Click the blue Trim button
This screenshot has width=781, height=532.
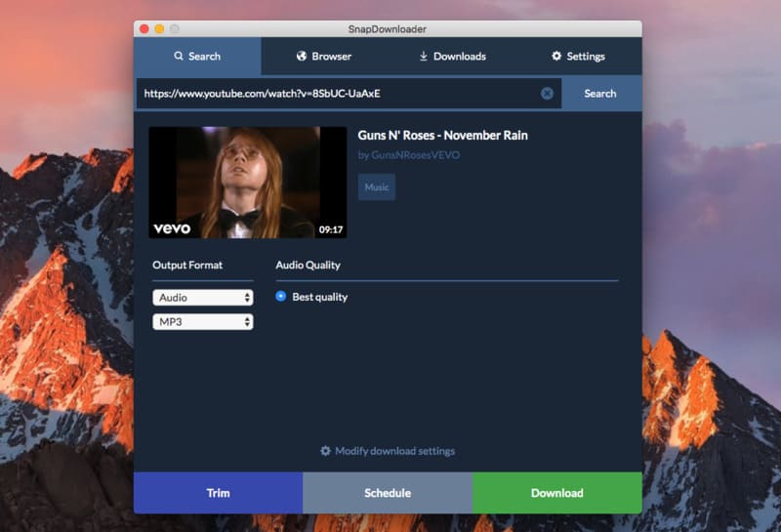pos(218,493)
